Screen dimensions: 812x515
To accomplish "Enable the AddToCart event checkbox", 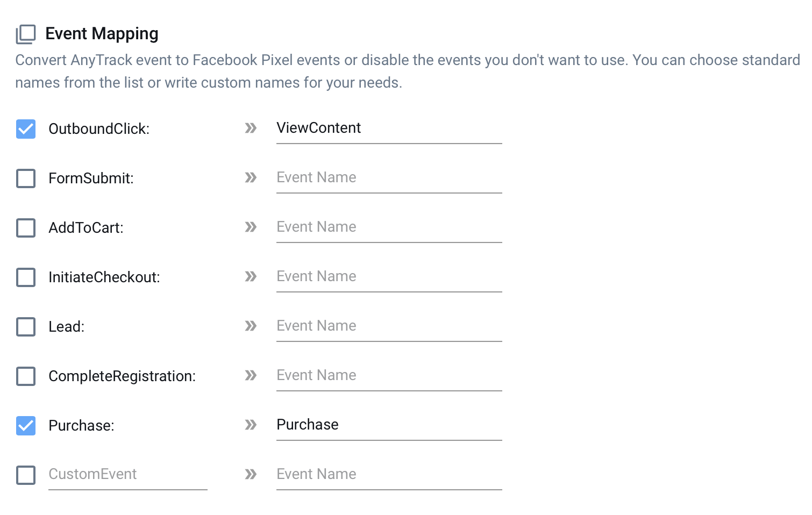I will pyautogui.click(x=26, y=228).
